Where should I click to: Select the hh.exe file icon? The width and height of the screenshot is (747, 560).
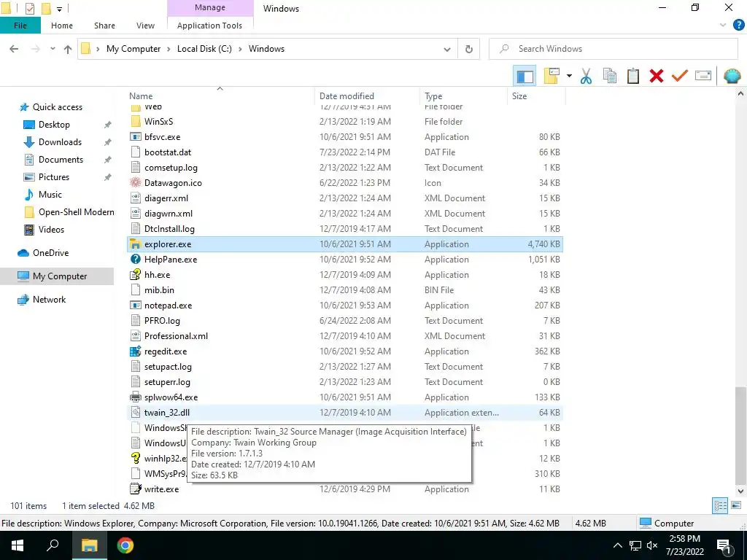(136, 275)
